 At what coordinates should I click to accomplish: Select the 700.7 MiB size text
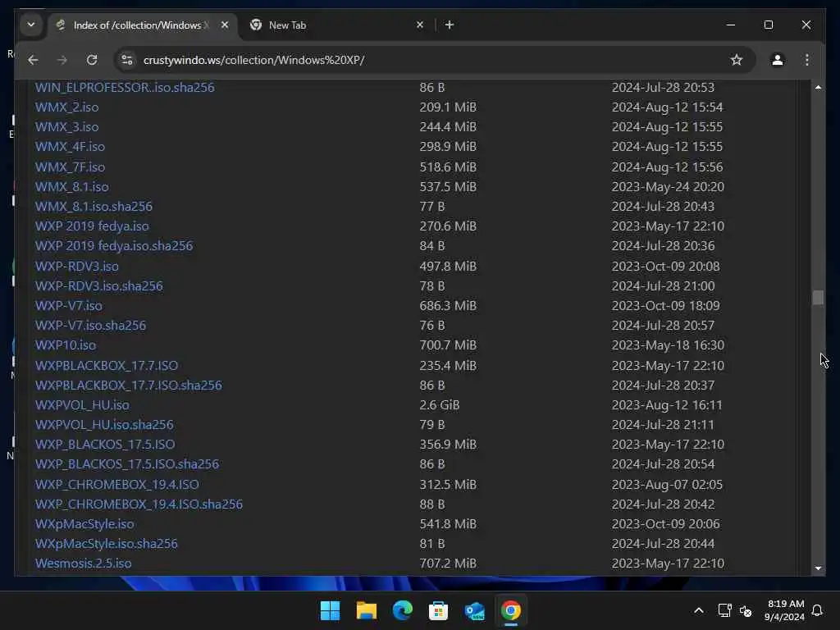[x=448, y=345]
